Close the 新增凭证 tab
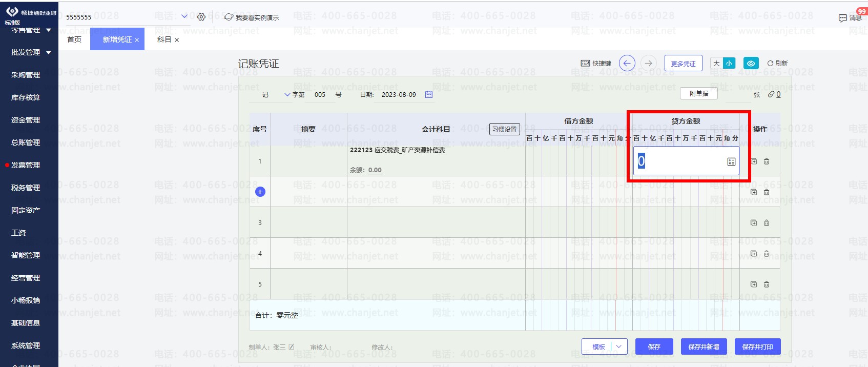The image size is (868, 367). (x=137, y=40)
